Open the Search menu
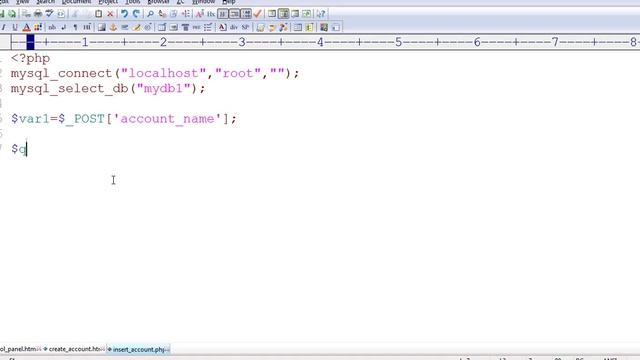The image size is (640, 360). click(45, 2)
